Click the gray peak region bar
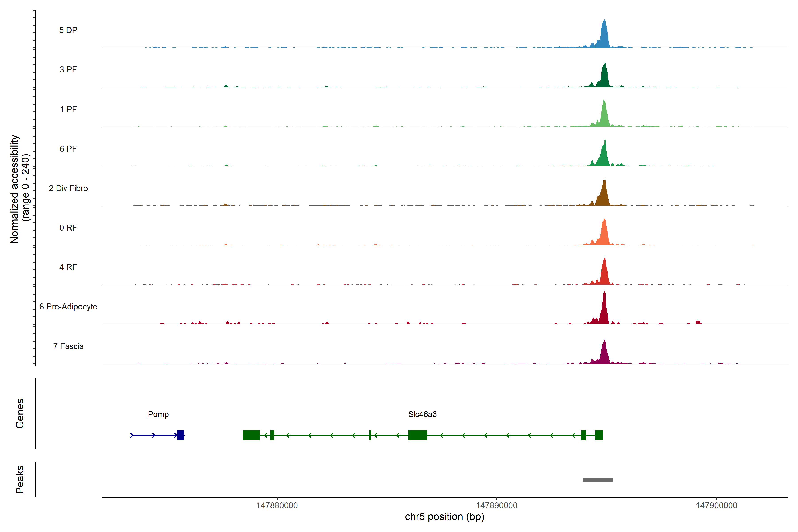 597,480
